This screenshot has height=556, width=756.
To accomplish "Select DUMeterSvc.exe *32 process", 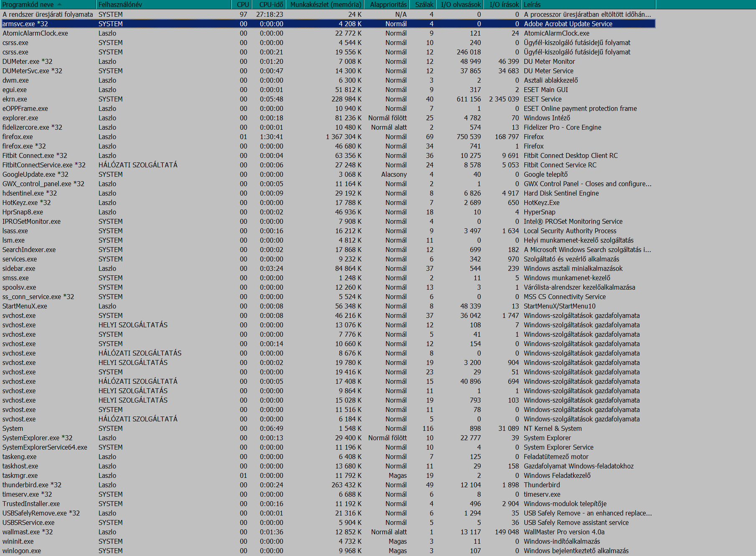I will point(328,71).
